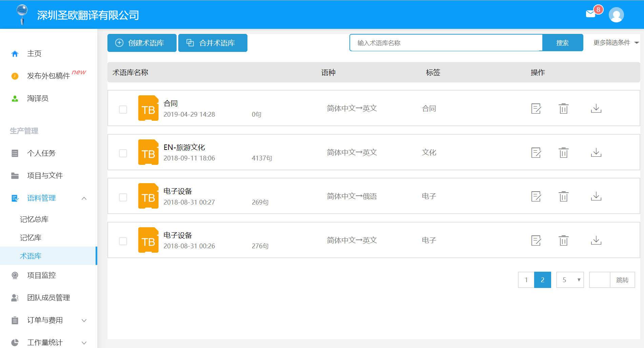Screen dimensions: 644x348
Task: Focus the 输入术语库名称 search field
Action: [446, 43]
